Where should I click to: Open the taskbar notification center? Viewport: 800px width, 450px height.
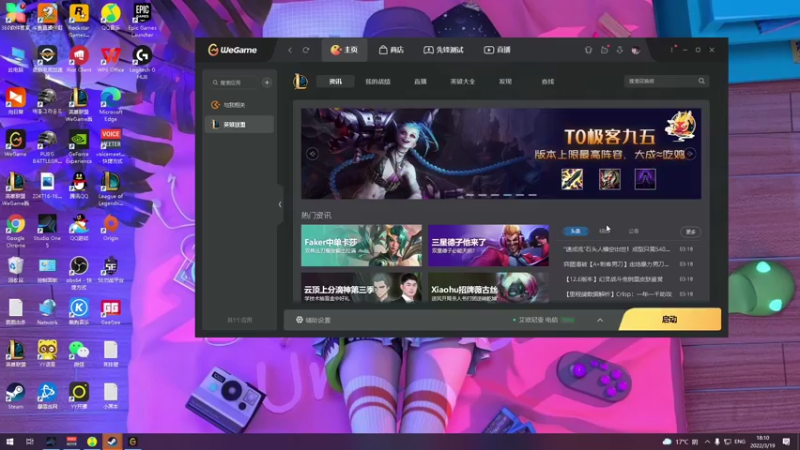coord(786,441)
